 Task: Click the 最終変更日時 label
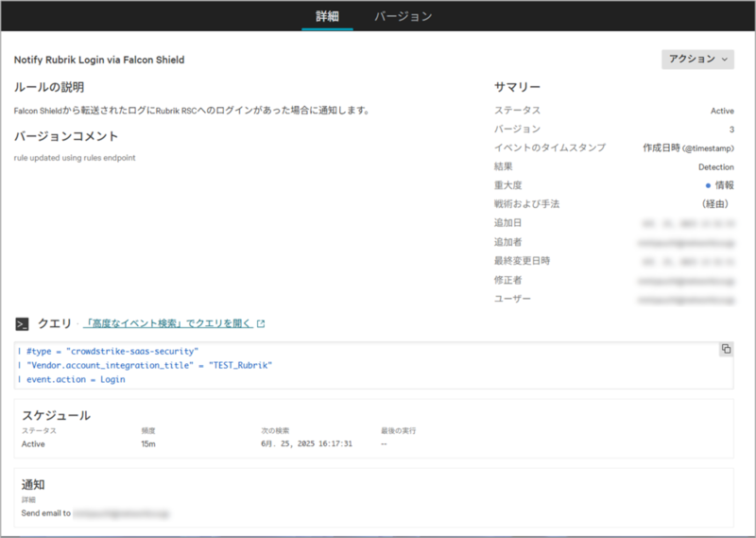522,261
